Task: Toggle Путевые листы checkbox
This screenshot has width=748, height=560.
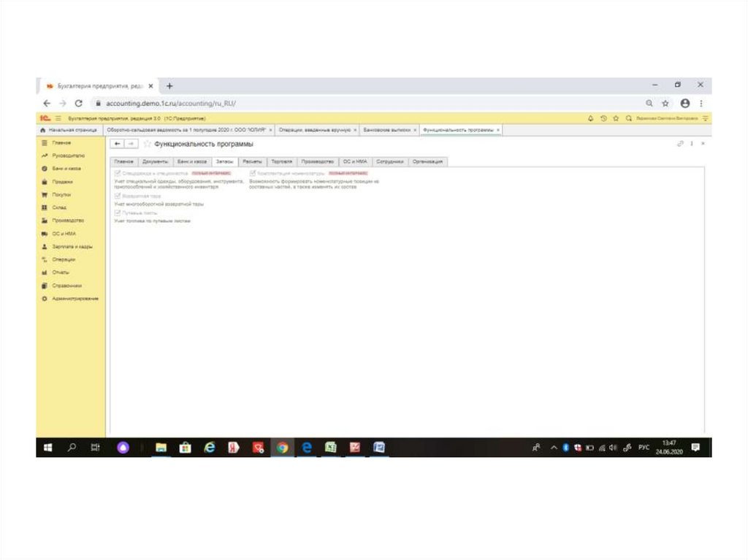Action: tap(118, 212)
